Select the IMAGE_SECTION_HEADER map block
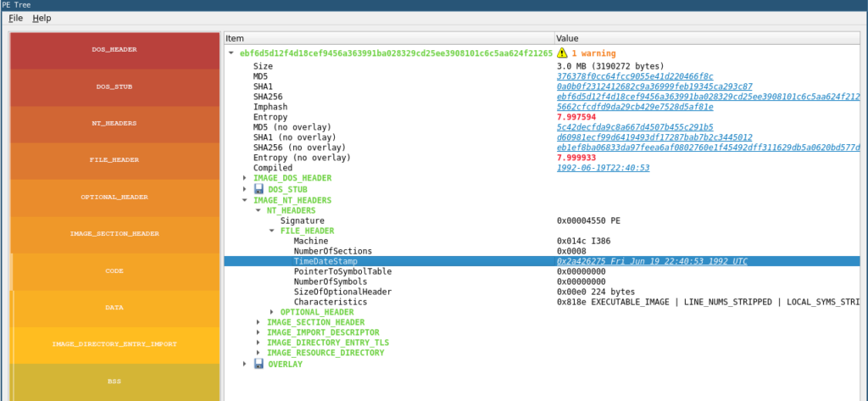 click(114, 234)
